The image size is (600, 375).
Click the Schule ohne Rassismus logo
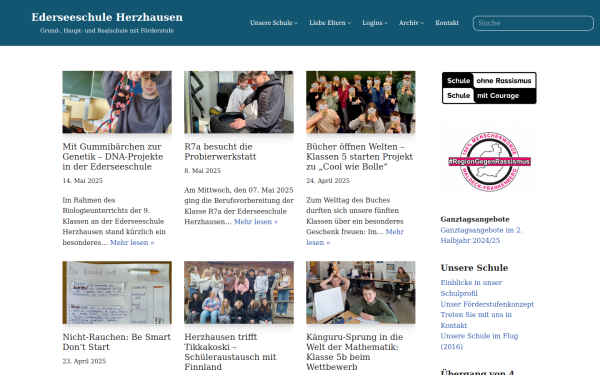[489, 88]
